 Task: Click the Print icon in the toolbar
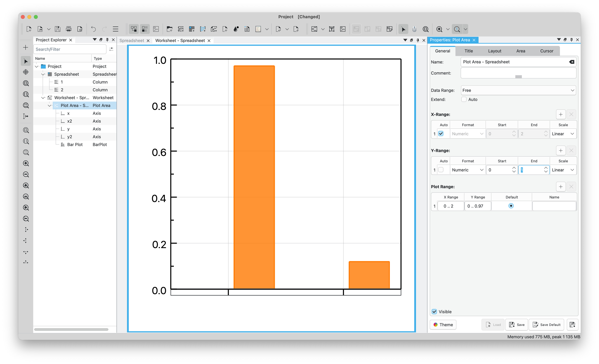(x=69, y=29)
